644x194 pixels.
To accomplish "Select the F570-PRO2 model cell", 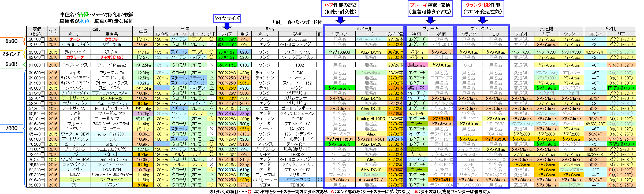I will [111, 98].
